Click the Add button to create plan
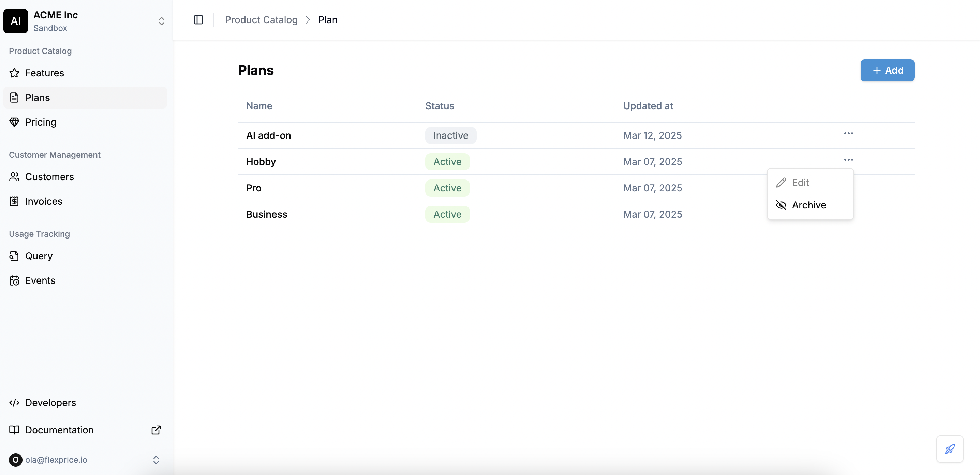 (x=887, y=70)
